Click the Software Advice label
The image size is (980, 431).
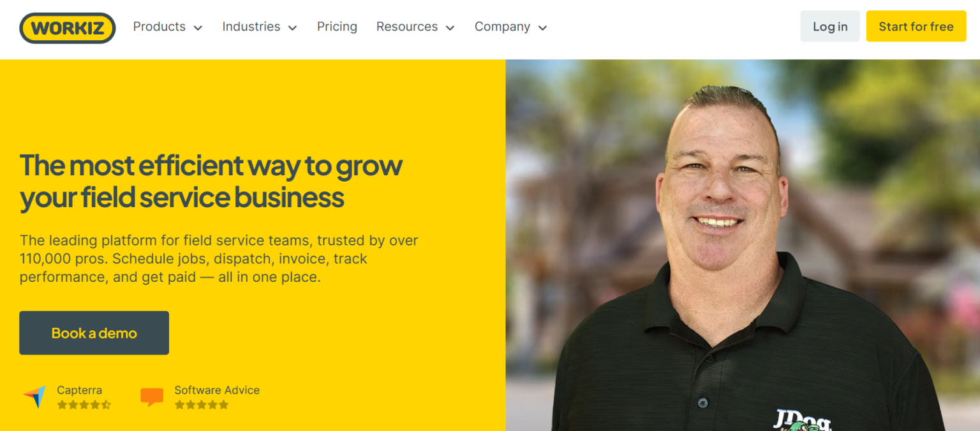[217, 390]
